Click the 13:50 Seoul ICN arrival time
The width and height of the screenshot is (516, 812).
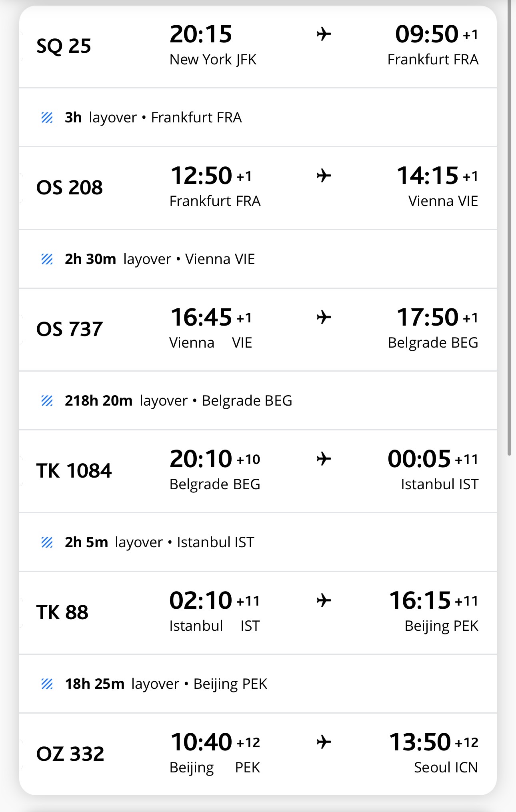(x=420, y=742)
